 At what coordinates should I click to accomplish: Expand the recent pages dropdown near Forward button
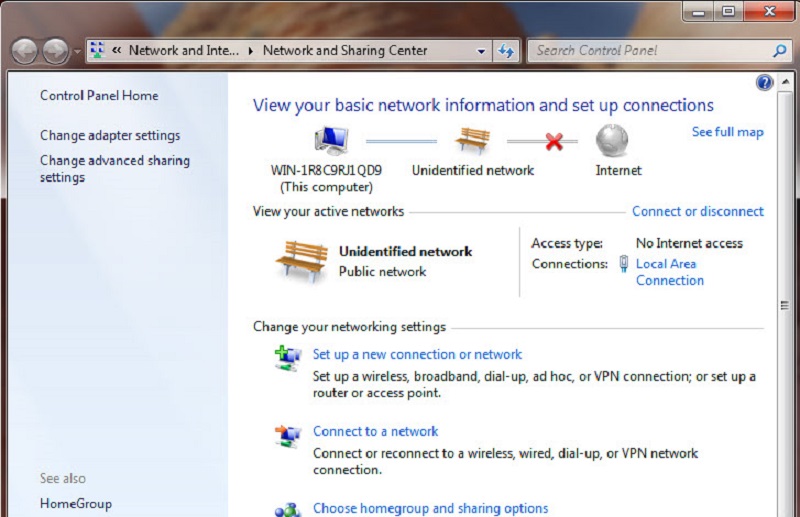77,51
